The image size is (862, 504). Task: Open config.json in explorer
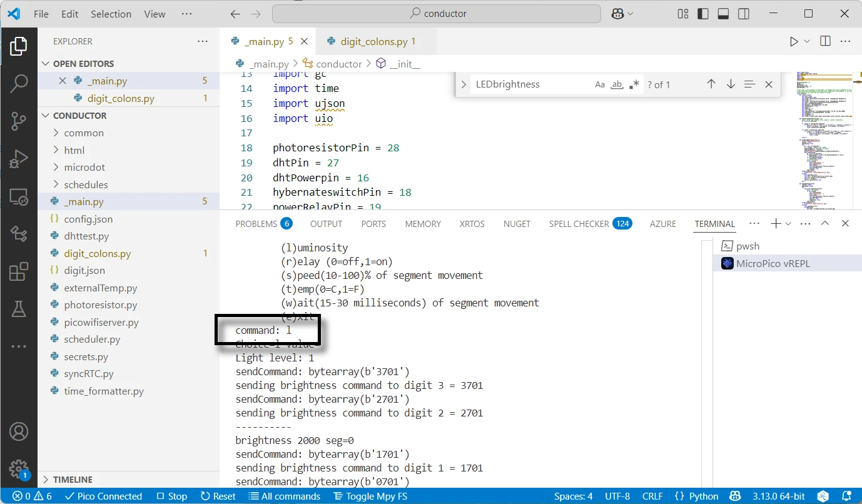click(128, 219)
